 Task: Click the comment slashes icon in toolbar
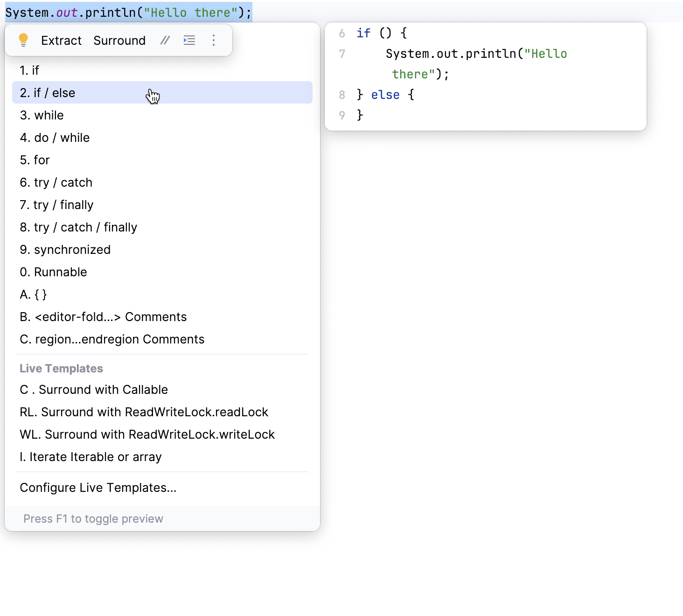(x=165, y=41)
